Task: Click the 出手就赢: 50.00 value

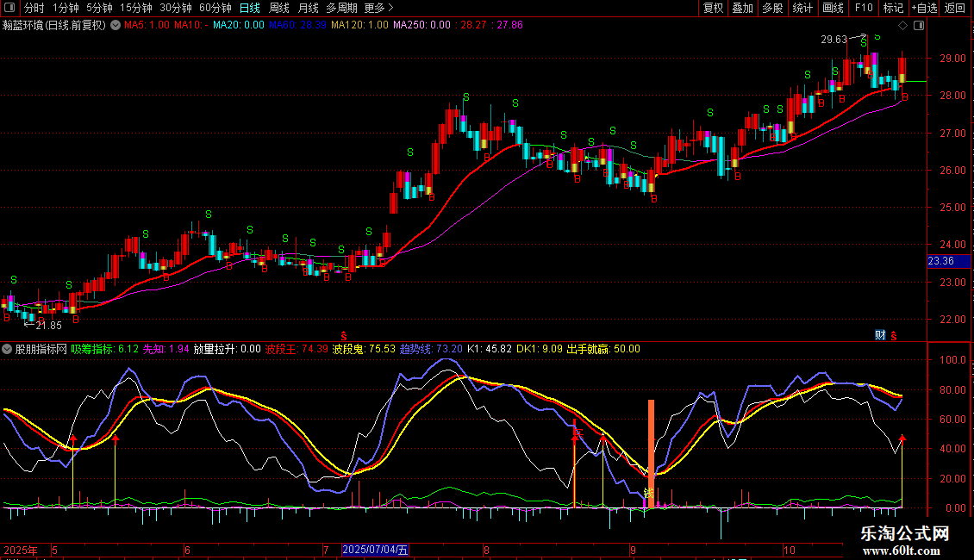Action: pos(603,349)
